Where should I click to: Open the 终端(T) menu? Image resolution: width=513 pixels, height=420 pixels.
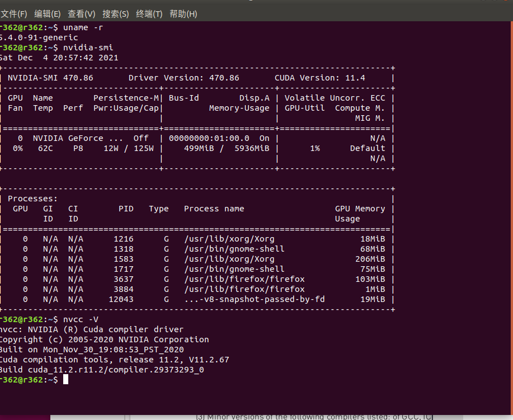click(149, 14)
